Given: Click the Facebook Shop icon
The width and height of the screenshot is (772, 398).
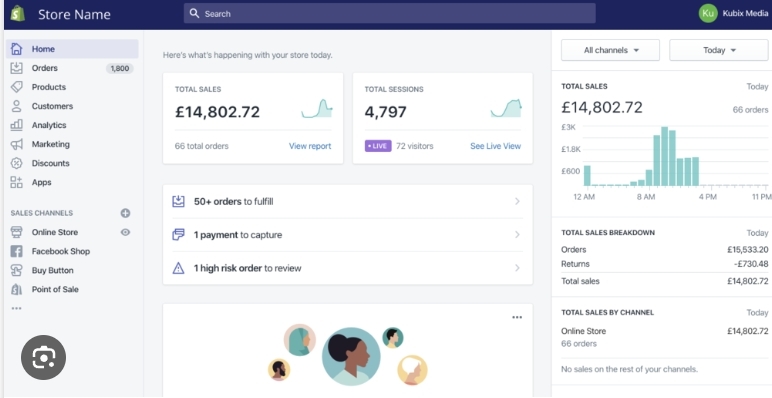Looking at the screenshot, I should 16,251.
